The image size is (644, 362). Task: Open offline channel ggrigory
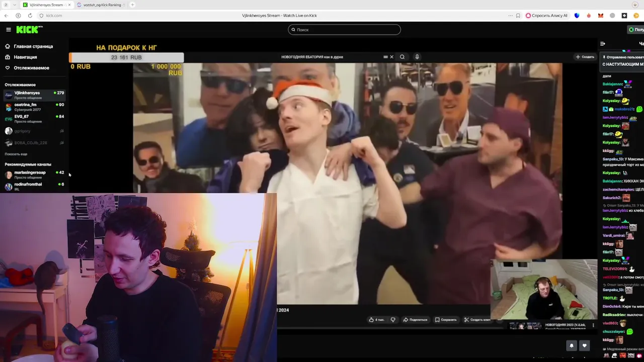(x=34, y=131)
